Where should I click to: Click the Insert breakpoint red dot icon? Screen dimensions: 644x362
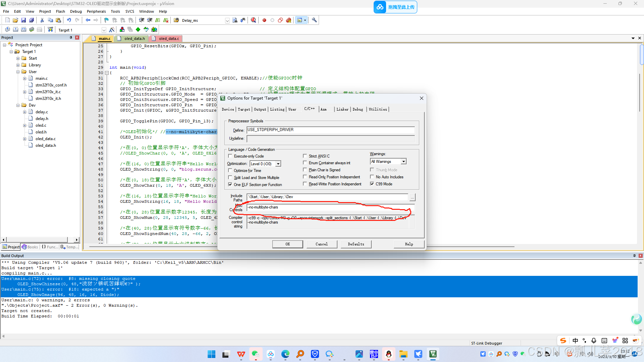[264, 20]
